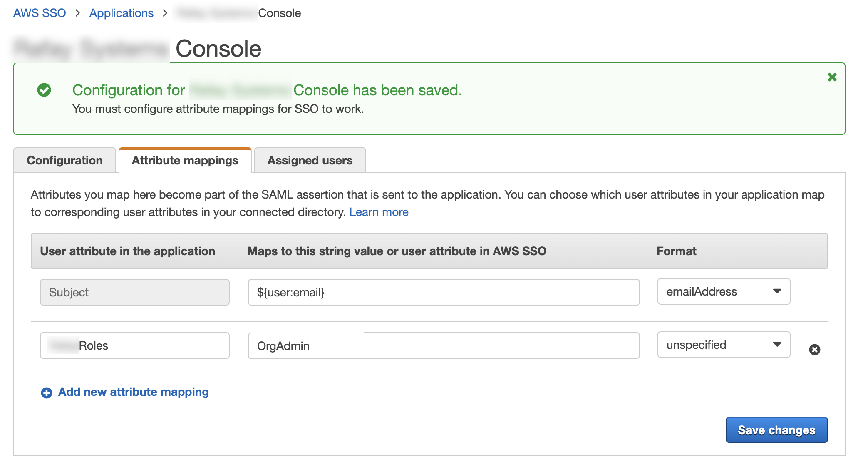Viewport: 868px width, 467px height.
Task: Dismiss the green success banner
Action: (832, 77)
